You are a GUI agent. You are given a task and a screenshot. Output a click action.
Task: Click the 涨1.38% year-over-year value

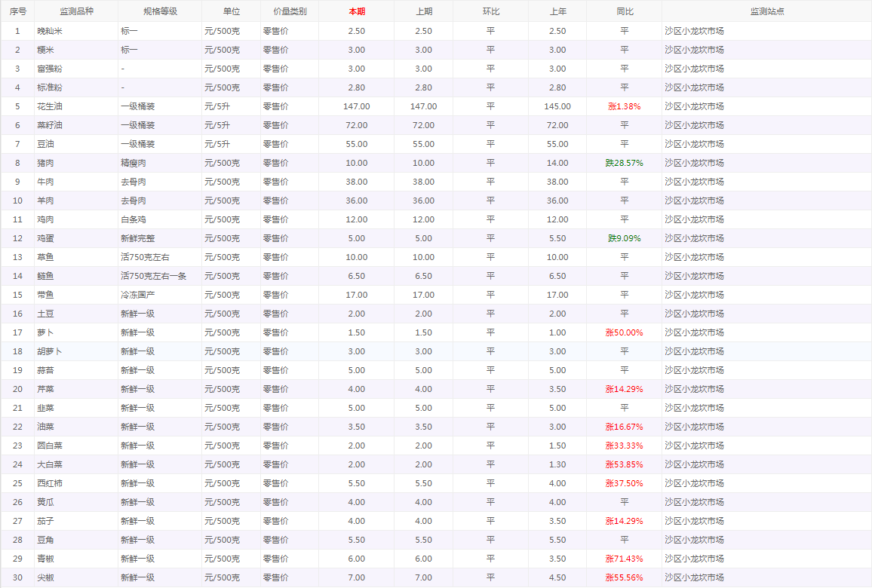624,106
